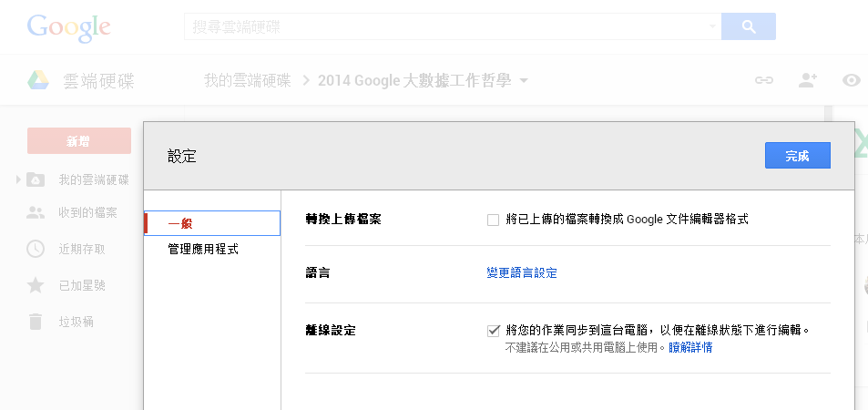The height and width of the screenshot is (410, 868).
Task: Click the eye preview icon
Action: pyautogui.click(x=853, y=80)
